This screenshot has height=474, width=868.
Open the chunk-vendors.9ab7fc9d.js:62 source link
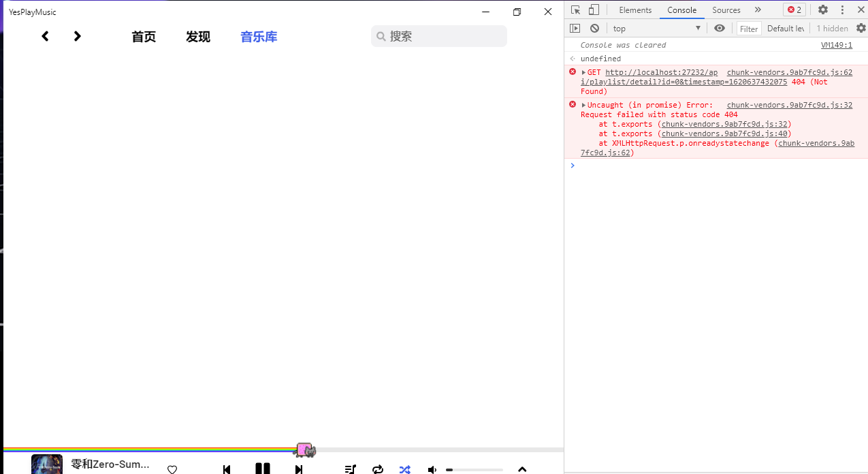point(790,72)
